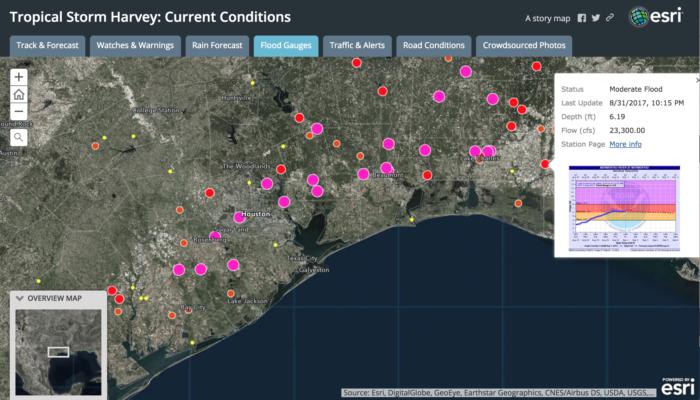This screenshot has height=400, width=700.
Task: Click the overview map extent rectangle
Action: tap(58, 352)
